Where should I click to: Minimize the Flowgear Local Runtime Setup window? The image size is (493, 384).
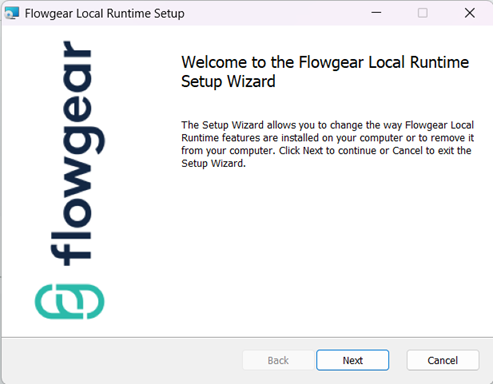(x=376, y=13)
